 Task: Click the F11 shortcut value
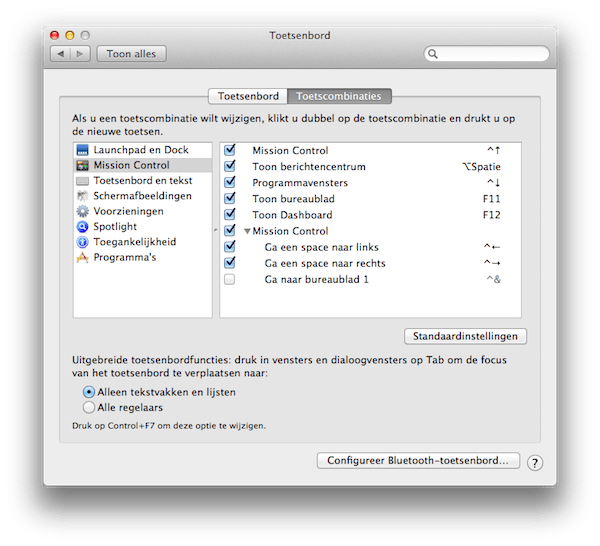(x=491, y=199)
